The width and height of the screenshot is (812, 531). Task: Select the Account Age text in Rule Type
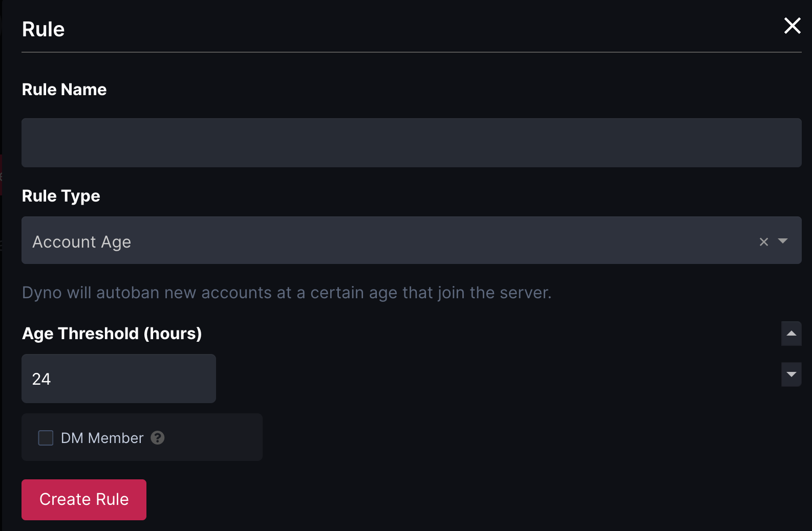pos(82,242)
